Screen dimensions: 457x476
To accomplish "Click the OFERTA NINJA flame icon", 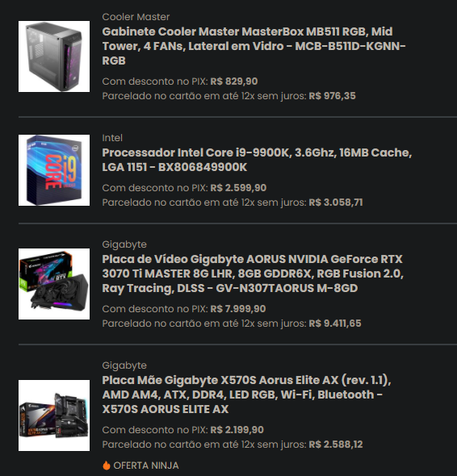I will [107, 465].
